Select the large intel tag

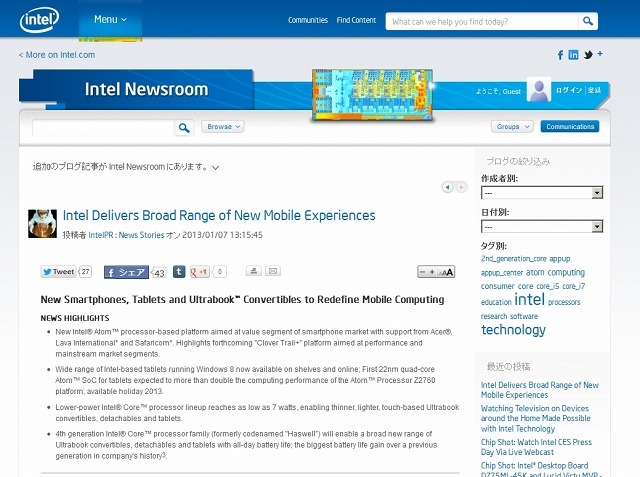tap(529, 299)
